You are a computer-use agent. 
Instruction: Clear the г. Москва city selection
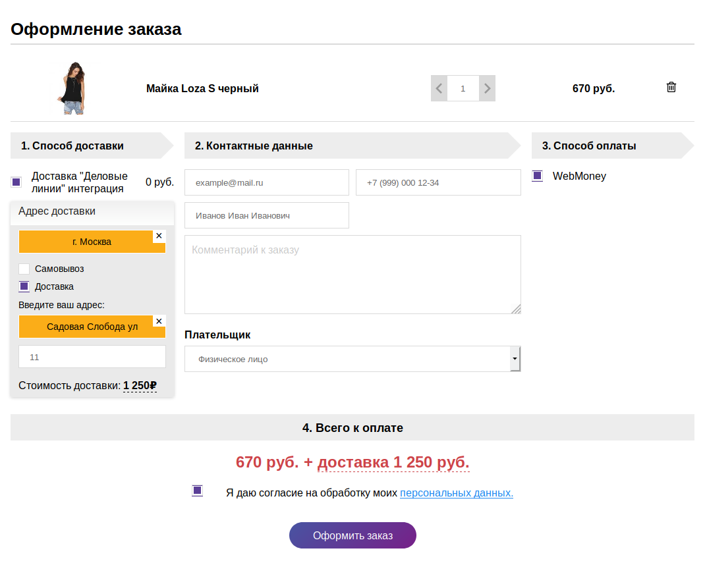pos(159,236)
